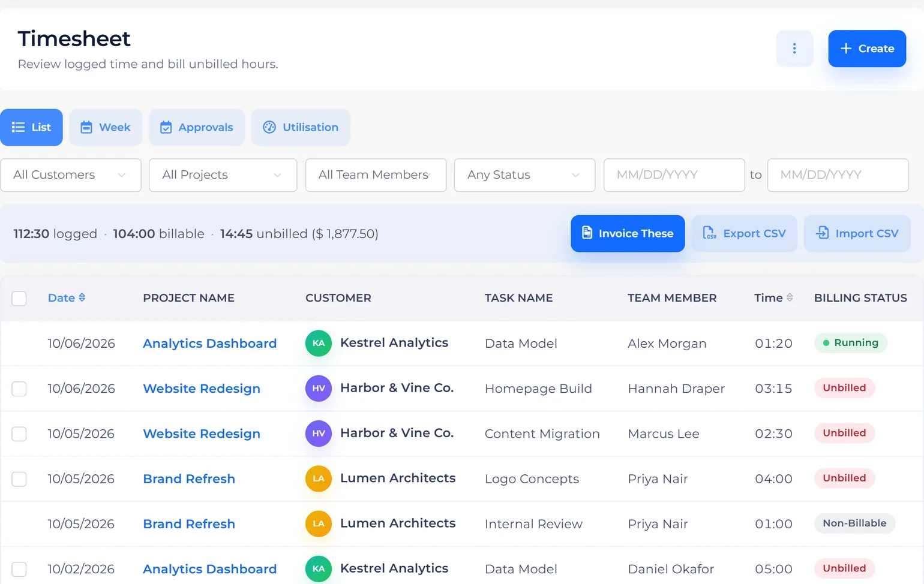The height and width of the screenshot is (584, 924).
Task: Click the Export CSV button
Action: click(x=744, y=233)
